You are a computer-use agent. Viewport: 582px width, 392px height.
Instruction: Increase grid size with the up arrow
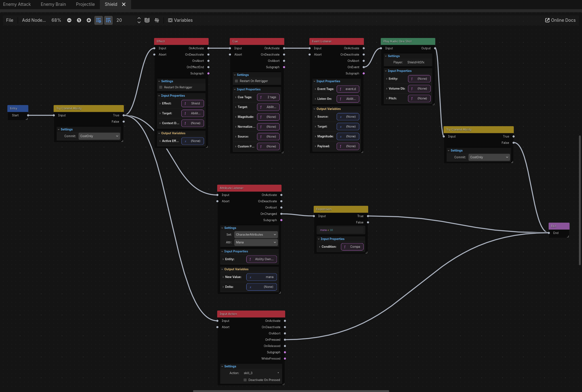(x=139, y=18)
